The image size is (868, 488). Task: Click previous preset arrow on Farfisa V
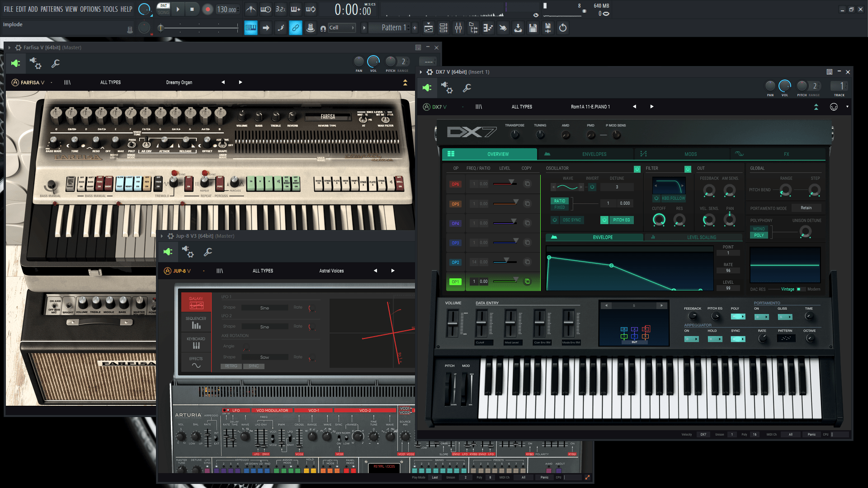click(x=223, y=82)
